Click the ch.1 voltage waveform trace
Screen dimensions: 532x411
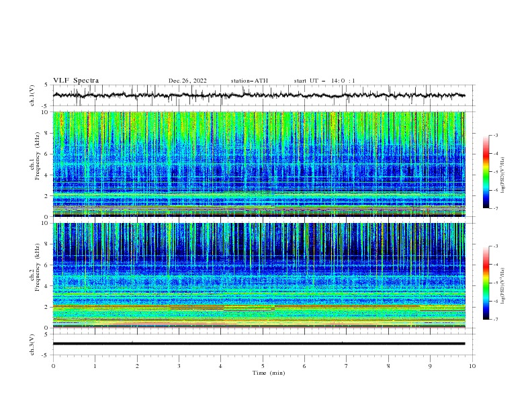[259, 95]
